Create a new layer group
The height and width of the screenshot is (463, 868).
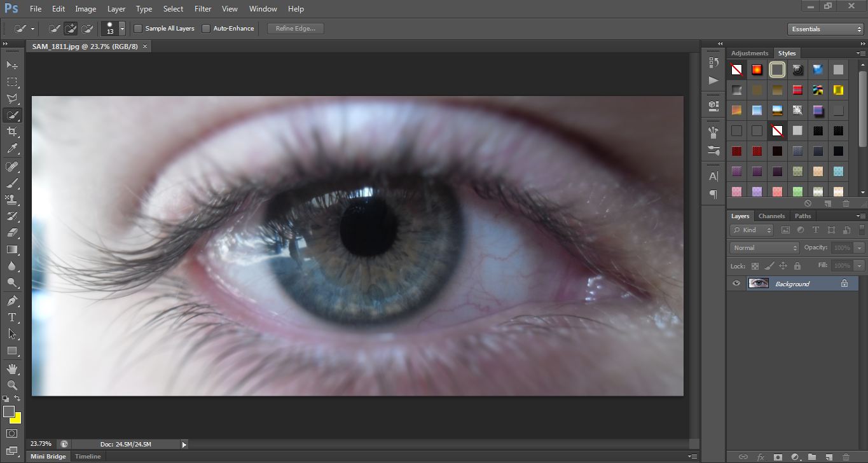812,457
